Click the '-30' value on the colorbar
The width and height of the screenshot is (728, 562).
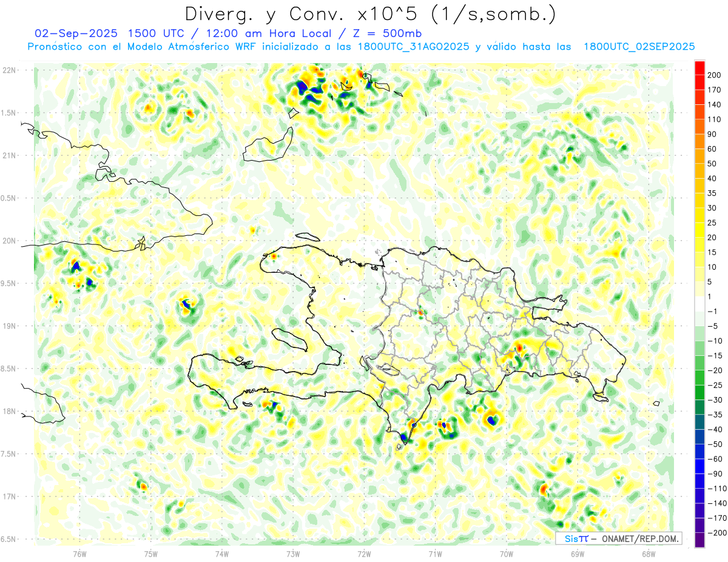pos(714,400)
